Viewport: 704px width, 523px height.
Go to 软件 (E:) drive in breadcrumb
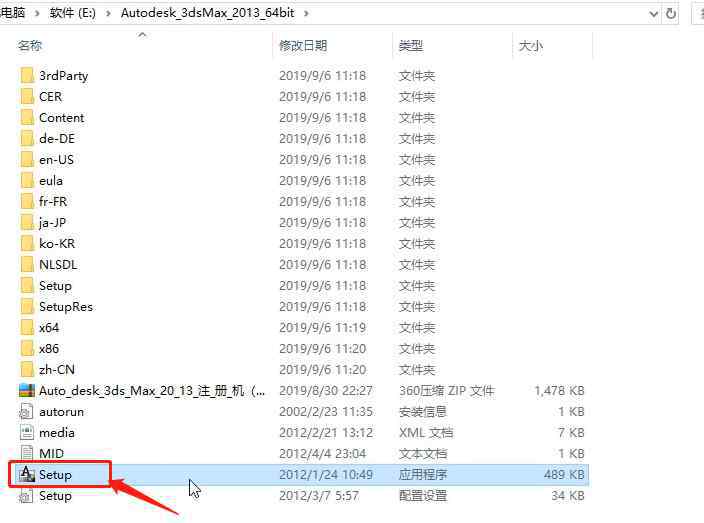pyautogui.click(x=73, y=13)
